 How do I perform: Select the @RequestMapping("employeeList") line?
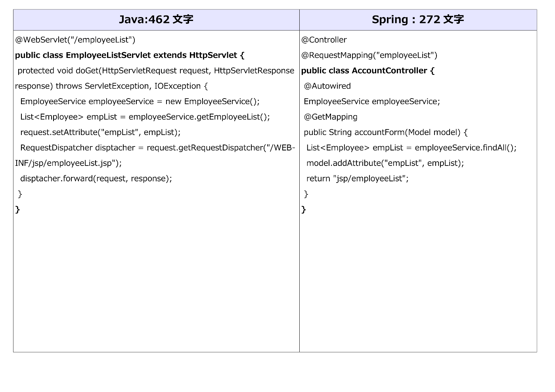pyautogui.click(x=369, y=55)
